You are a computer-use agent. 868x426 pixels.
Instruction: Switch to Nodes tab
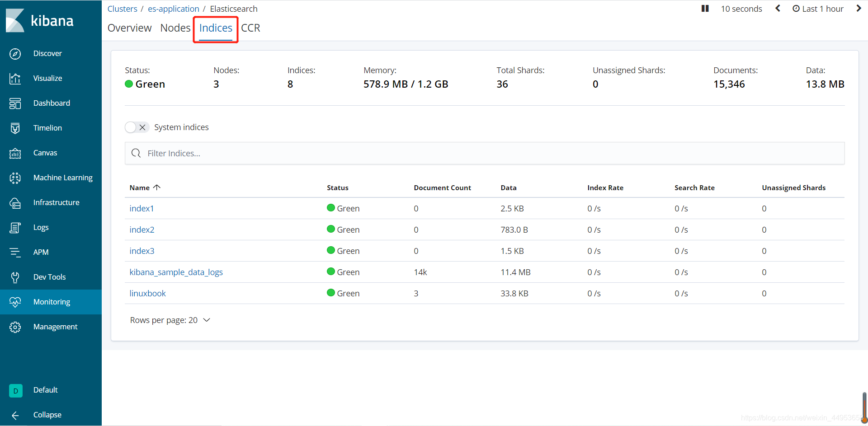tap(175, 28)
